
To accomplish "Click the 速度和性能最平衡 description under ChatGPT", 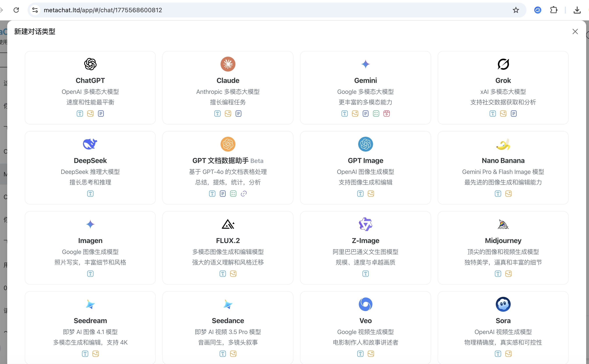I will (x=90, y=102).
